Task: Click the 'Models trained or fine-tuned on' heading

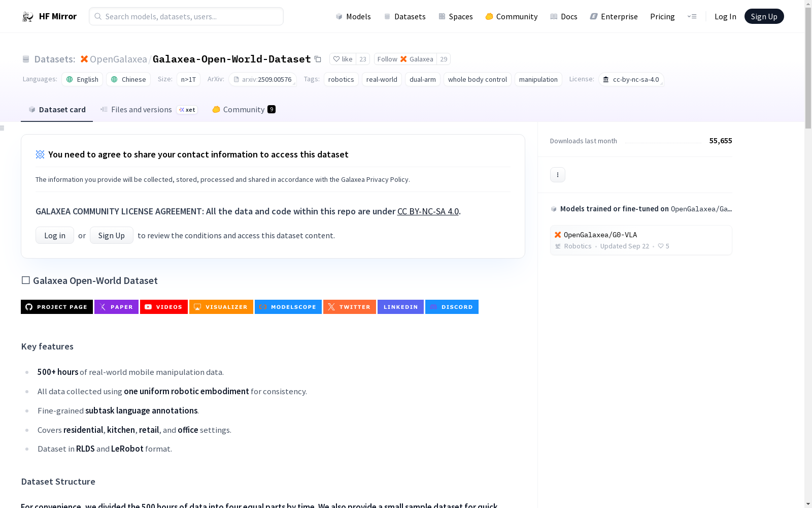Action: (x=641, y=209)
